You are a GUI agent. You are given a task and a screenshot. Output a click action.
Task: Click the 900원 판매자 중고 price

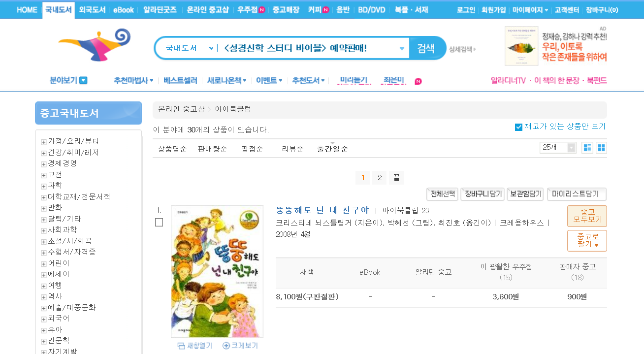[x=577, y=297]
